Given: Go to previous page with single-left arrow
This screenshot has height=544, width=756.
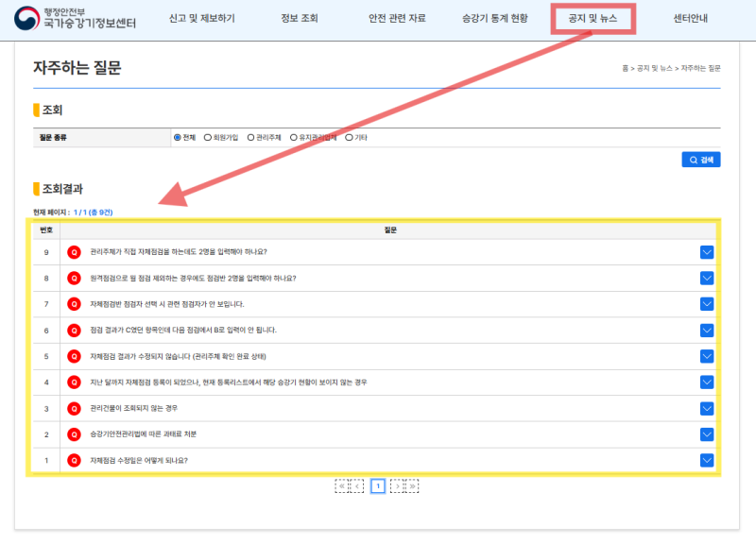Looking at the screenshot, I should click(357, 486).
